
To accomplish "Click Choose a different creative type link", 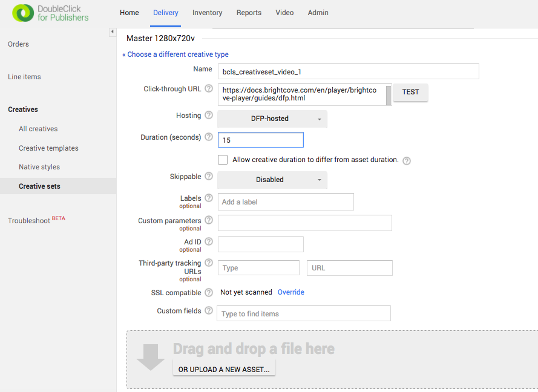I will [x=176, y=54].
